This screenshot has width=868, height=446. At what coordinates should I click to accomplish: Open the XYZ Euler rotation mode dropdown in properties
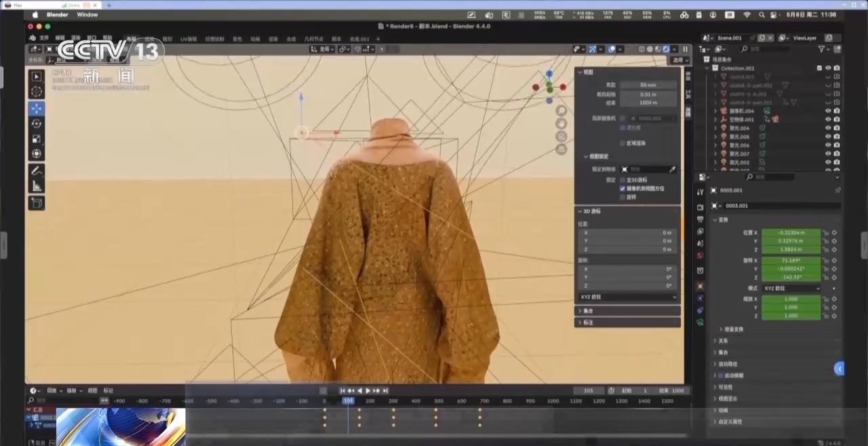point(791,289)
